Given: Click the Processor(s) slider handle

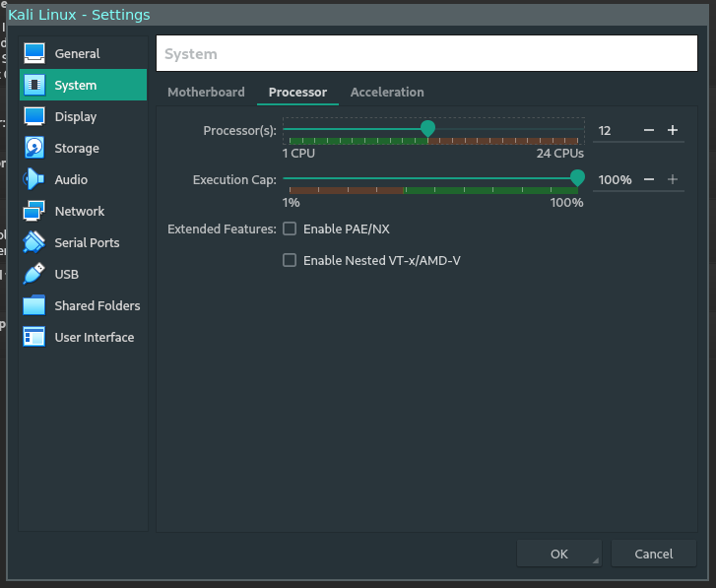Looking at the screenshot, I should pyautogui.click(x=427, y=129).
